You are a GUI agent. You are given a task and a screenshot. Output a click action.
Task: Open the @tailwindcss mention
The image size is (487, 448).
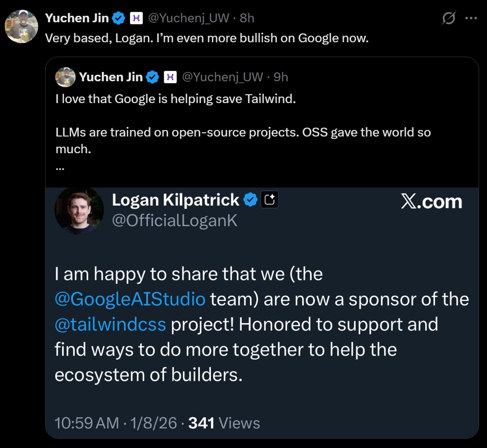pos(110,324)
